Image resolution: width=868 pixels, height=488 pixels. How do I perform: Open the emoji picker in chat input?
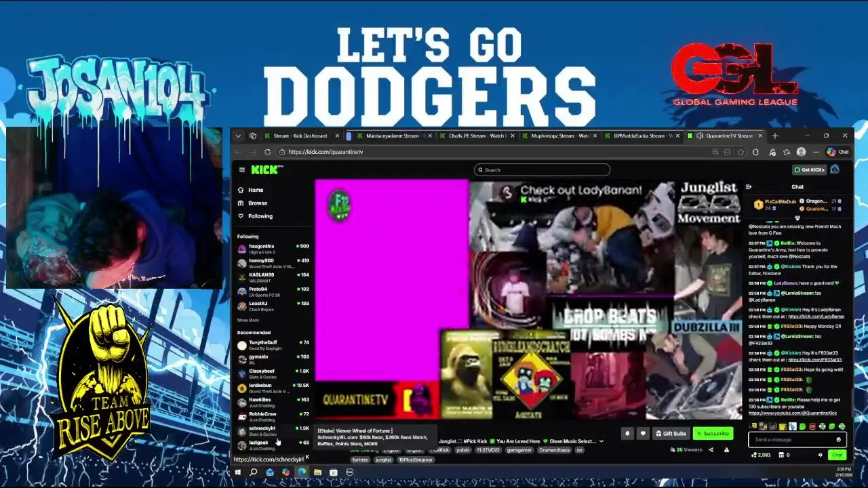point(838,439)
